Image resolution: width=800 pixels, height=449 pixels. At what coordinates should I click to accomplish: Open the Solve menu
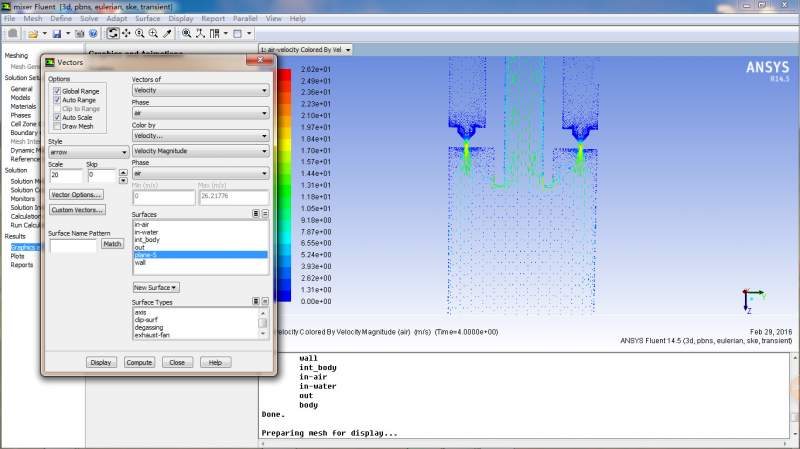89,18
